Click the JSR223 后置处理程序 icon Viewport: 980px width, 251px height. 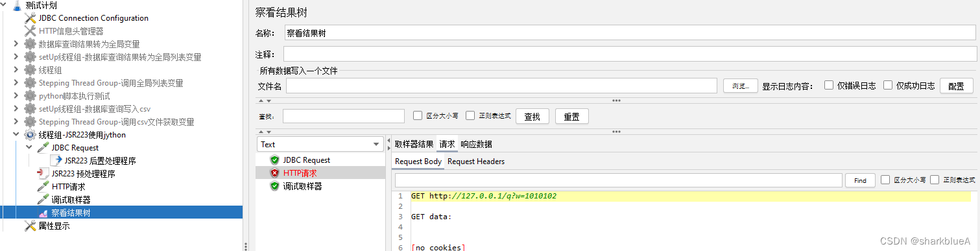[56, 161]
